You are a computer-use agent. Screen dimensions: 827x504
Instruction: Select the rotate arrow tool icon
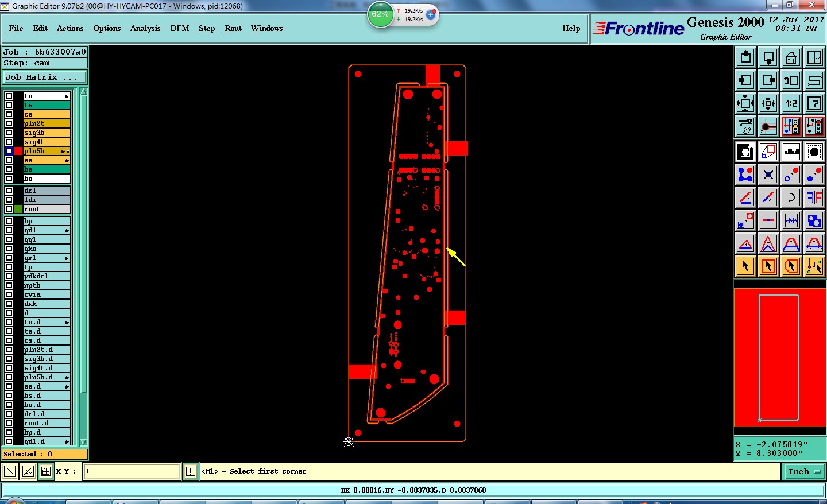791,197
